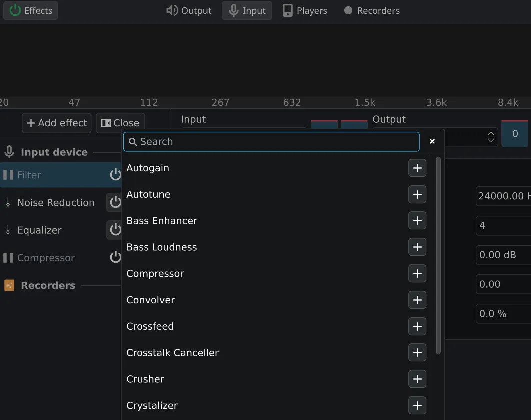The width and height of the screenshot is (531, 420).
Task: Add the Crossfeed effect with its plus
Action: (417, 326)
